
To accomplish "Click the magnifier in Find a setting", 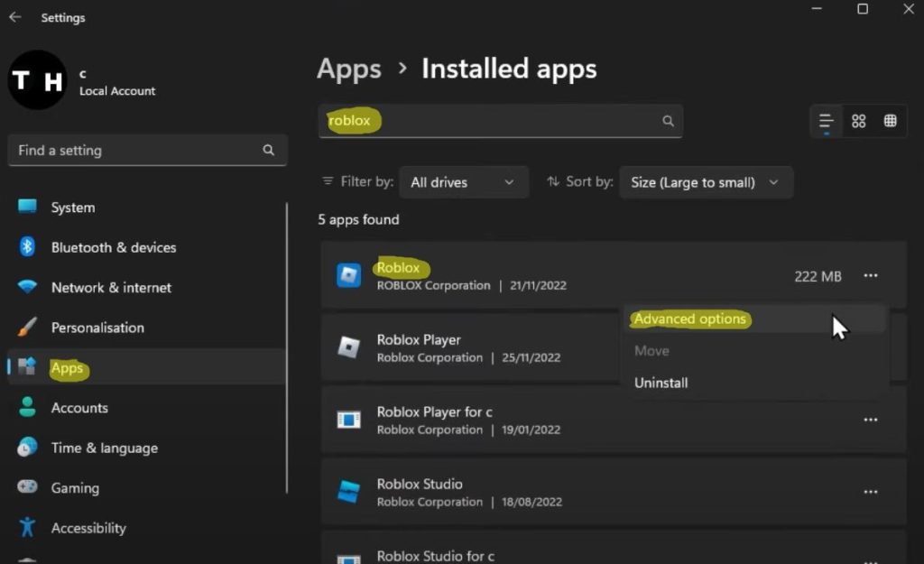I will 268,151.
